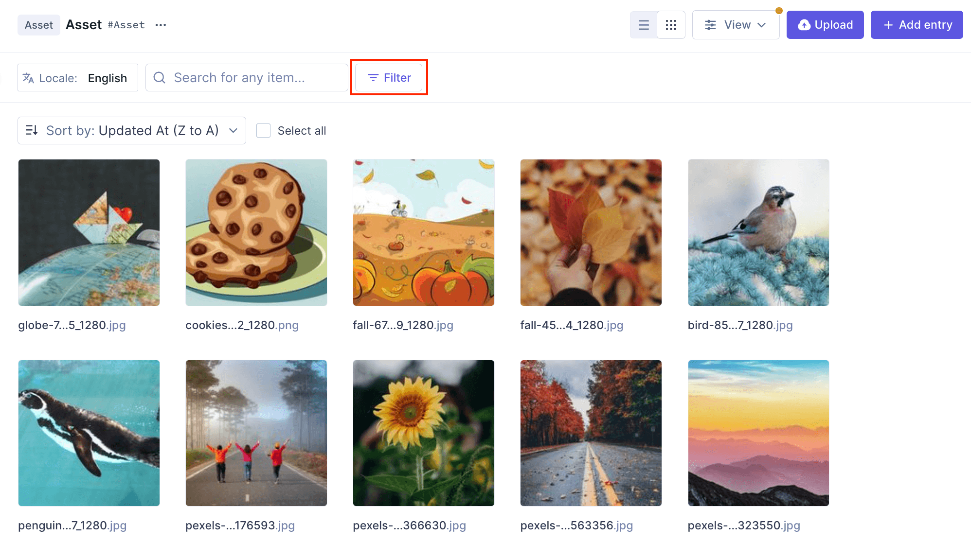Switch to grid view layout
The height and width of the screenshot is (560, 971).
[671, 24]
